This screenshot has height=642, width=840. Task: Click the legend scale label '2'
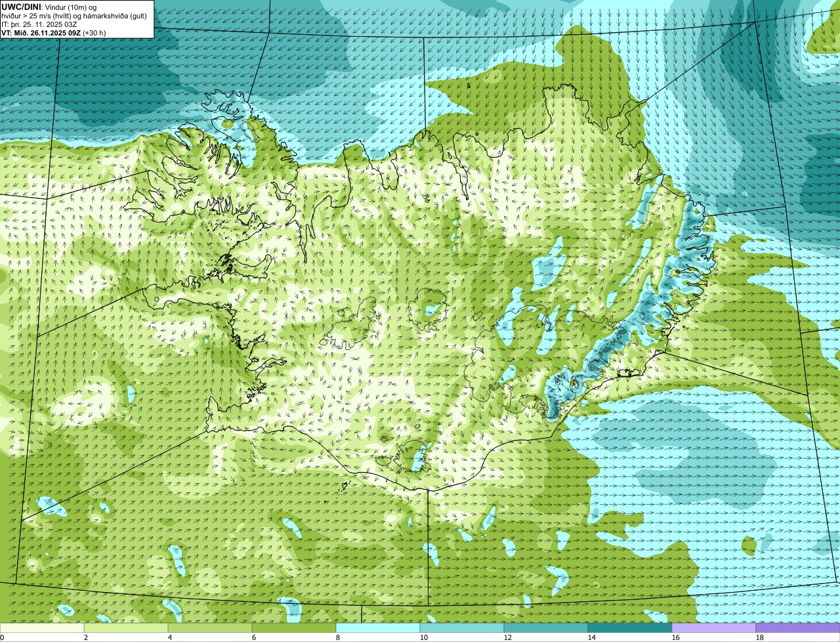tap(86, 637)
